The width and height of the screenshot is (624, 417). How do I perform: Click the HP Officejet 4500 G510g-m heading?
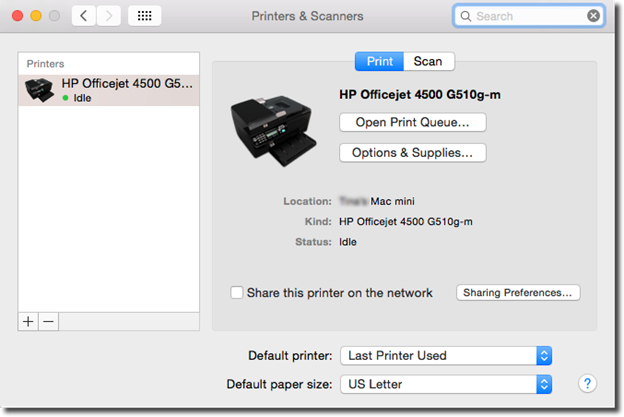(x=420, y=95)
